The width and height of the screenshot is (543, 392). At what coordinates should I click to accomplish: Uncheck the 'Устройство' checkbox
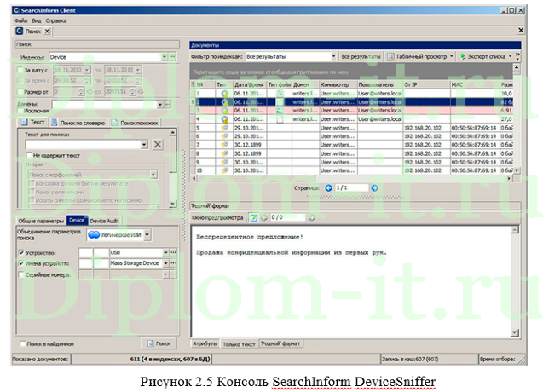(x=20, y=253)
